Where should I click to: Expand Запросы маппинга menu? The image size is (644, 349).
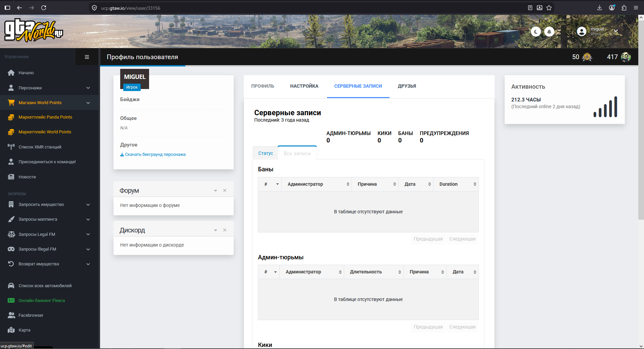49,219
